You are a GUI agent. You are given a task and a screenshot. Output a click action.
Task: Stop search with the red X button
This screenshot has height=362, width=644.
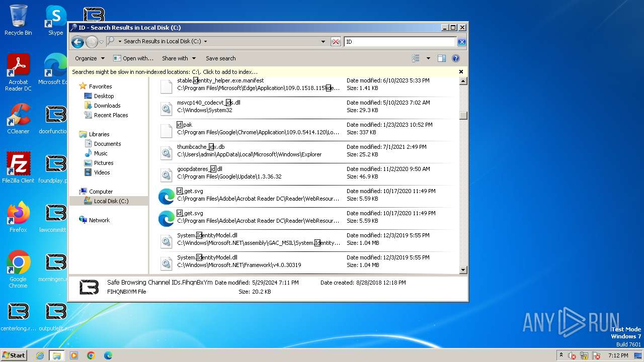point(336,42)
